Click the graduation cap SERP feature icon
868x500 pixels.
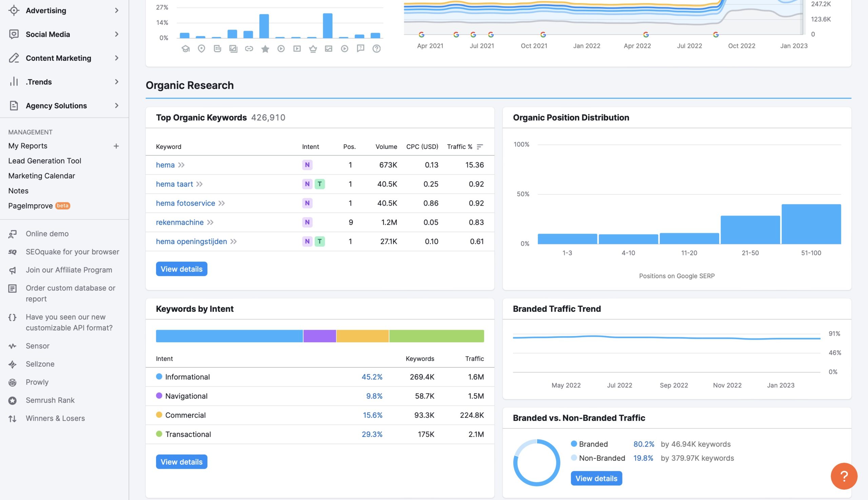click(185, 49)
